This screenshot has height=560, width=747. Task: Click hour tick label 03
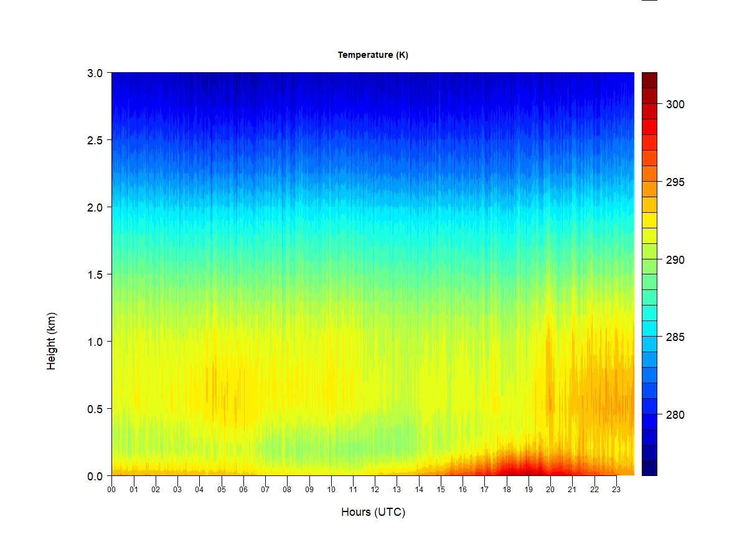coord(177,490)
